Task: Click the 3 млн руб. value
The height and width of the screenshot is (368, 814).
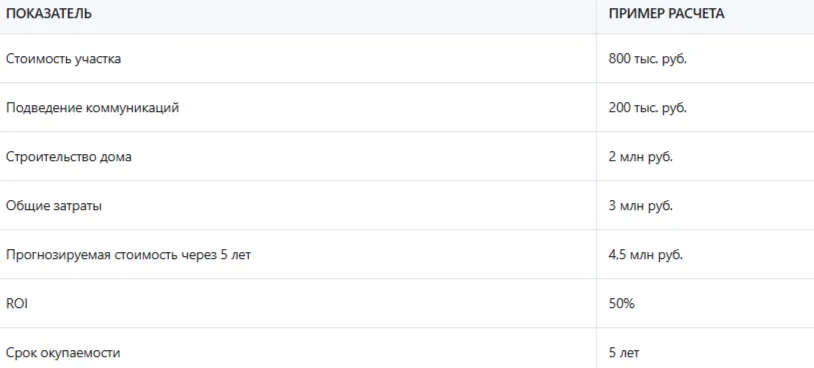Action: coord(641,206)
